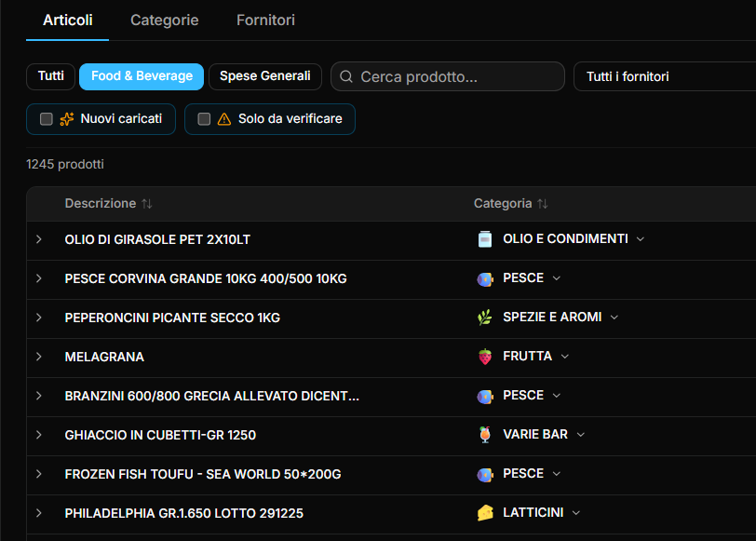The image size is (756, 541).
Task: Expand the OLIO DI GIRASOLE PET 2X10LT row
Action: [39, 239]
